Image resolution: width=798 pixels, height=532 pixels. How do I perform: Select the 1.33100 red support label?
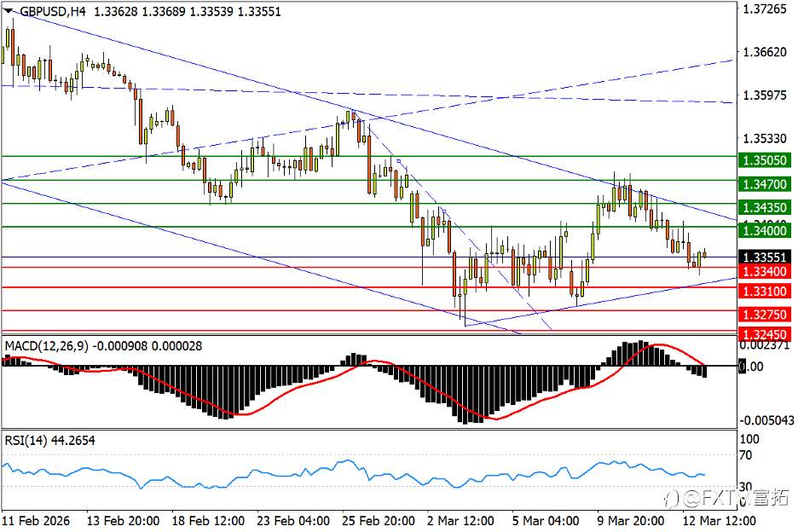click(x=765, y=292)
